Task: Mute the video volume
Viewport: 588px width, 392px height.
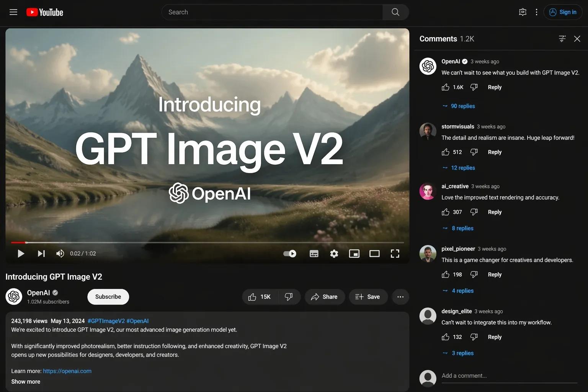Action: click(x=60, y=254)
